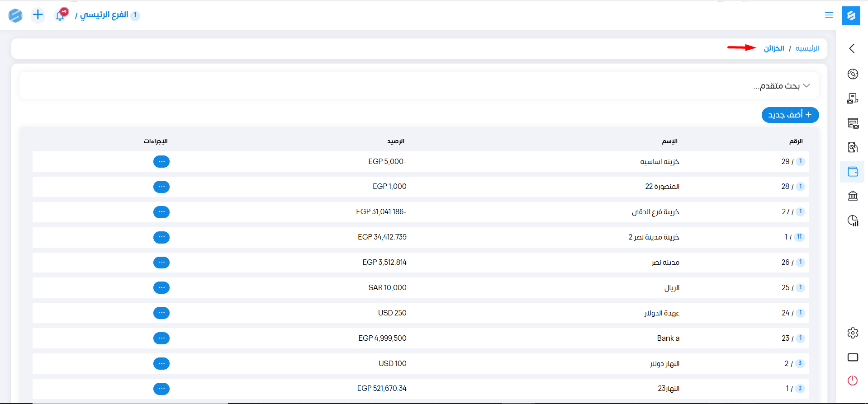868x404 pixels.
Task: Open actions menu for الريال row
Action: 161,287
